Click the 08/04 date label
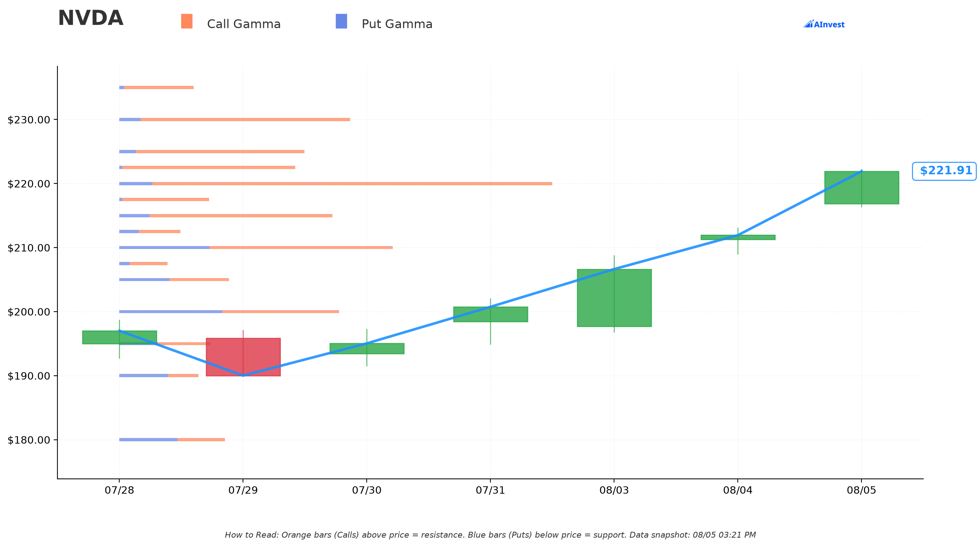Screen dimensions: 980x547 click(x=738, y=490)
